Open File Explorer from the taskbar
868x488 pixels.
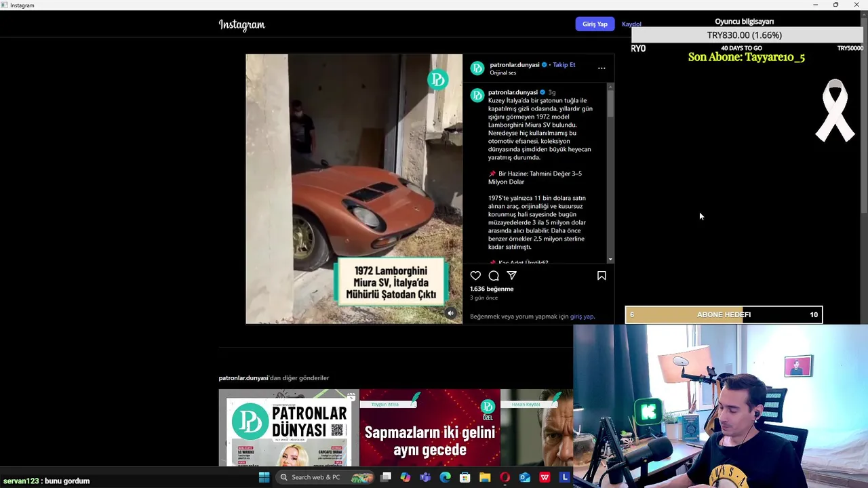(x=485, y=477)
